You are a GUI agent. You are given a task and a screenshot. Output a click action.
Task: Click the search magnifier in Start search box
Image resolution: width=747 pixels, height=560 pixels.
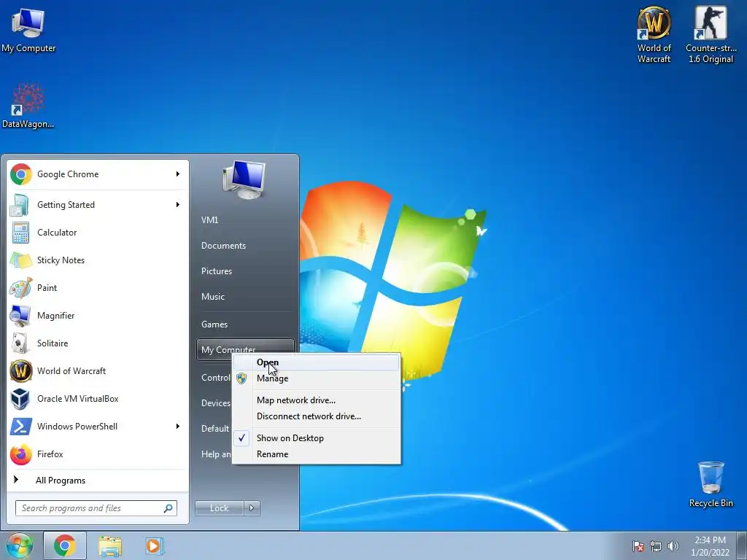pos(168,508)
